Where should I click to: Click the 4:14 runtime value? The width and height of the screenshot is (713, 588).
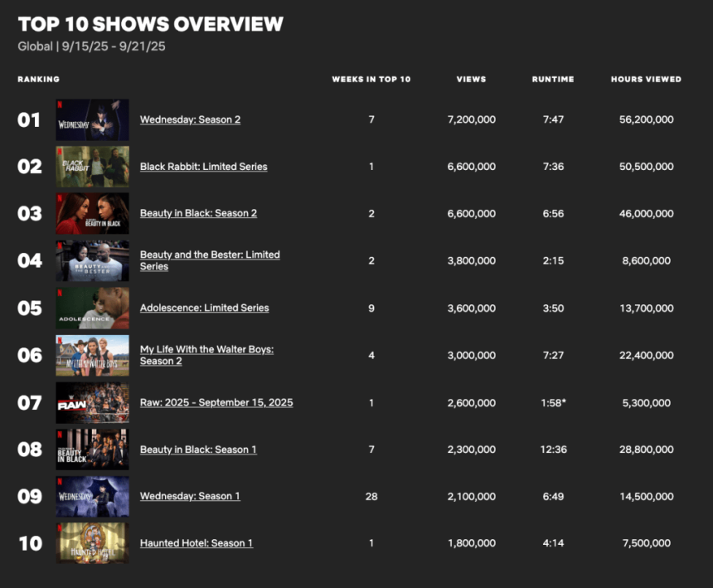pos(553,543)
